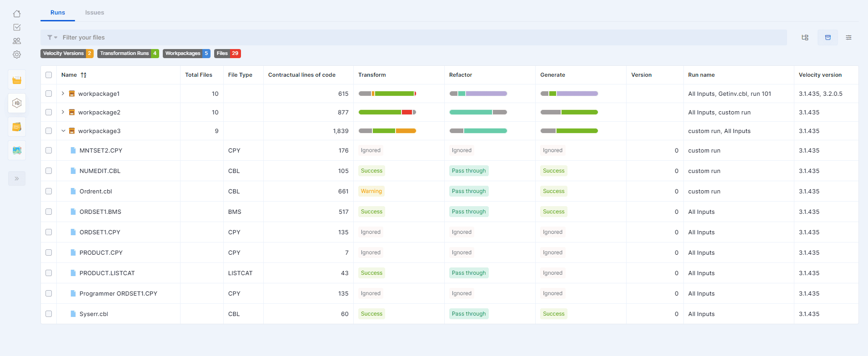Click the File Type column header
The height and width of the screenshot is (356, 868).
point(240,75)
